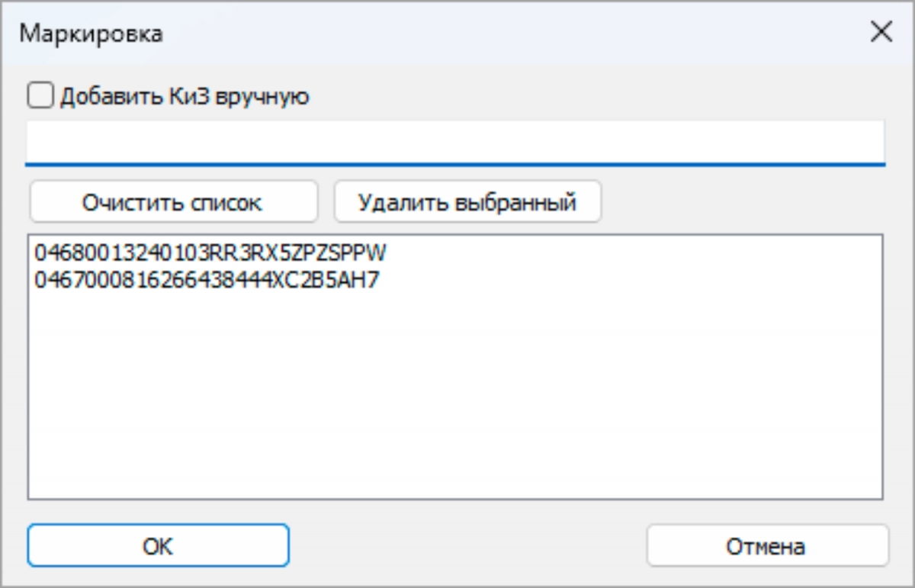
Task: Remove the selected marking code
Action: 467,202
